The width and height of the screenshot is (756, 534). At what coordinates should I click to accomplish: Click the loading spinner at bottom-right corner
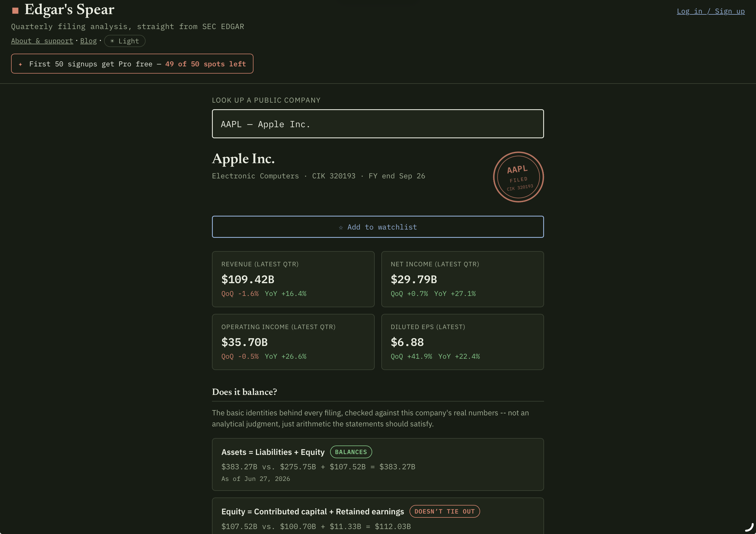[x=750, y=527]
